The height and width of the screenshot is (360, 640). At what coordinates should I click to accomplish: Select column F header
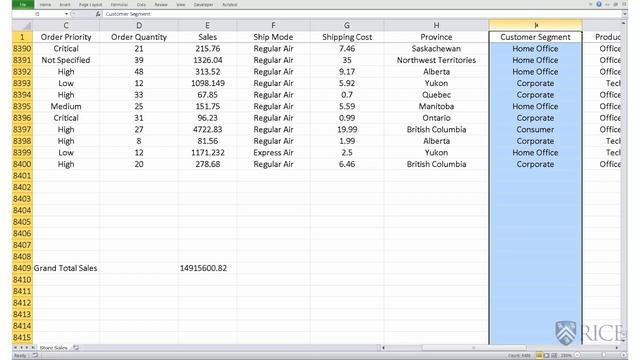coord(273,25)
